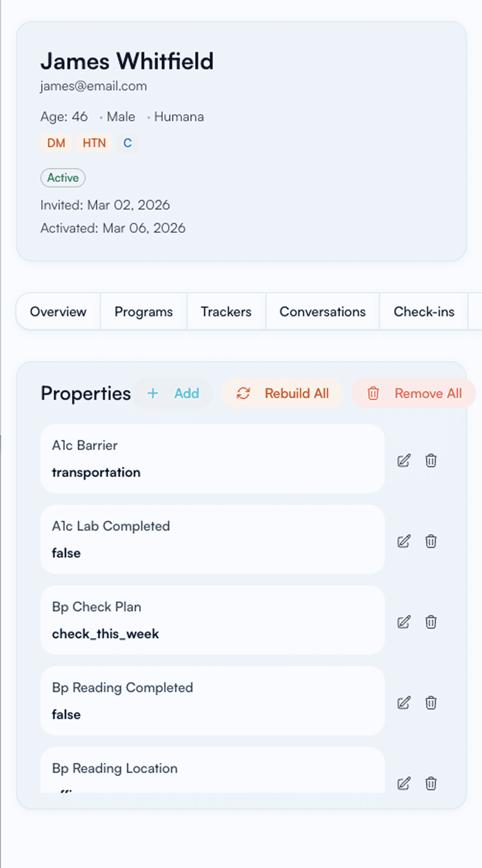The height and width of the screenshot is (868, 482).
Task: Delete the Bp Reading Location property
Action: pyautogui.click(x=431, y=783)
